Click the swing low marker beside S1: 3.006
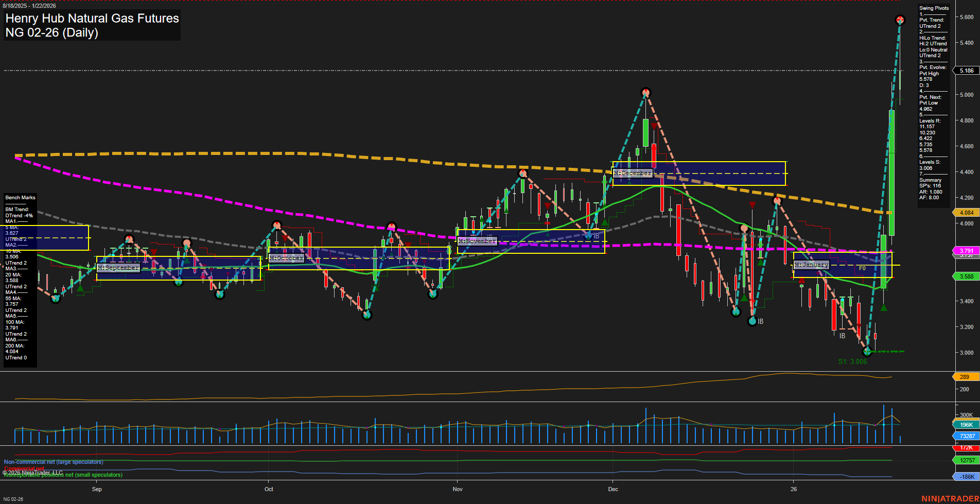The height and width of the screenshot is (504, 980). [867, 352]
